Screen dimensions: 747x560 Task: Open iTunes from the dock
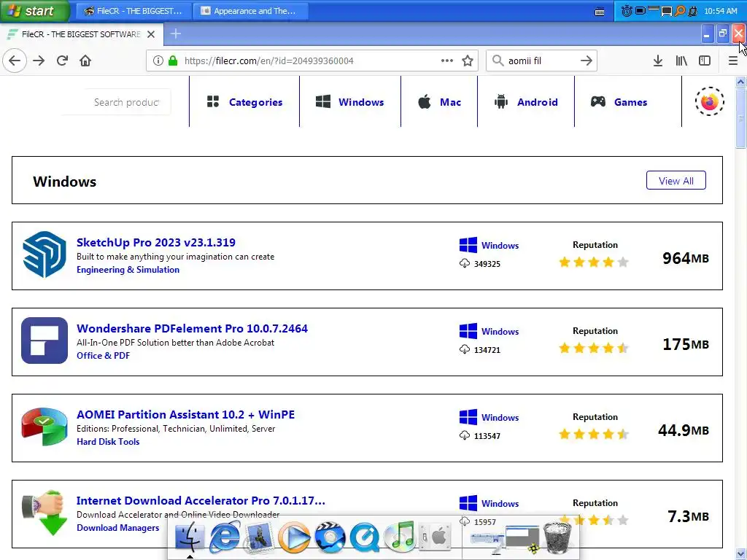399,537
